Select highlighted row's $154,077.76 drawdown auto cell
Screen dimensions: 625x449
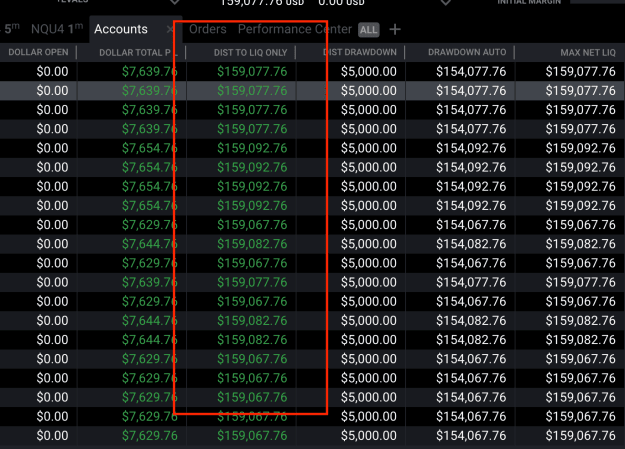click(471, 91)
